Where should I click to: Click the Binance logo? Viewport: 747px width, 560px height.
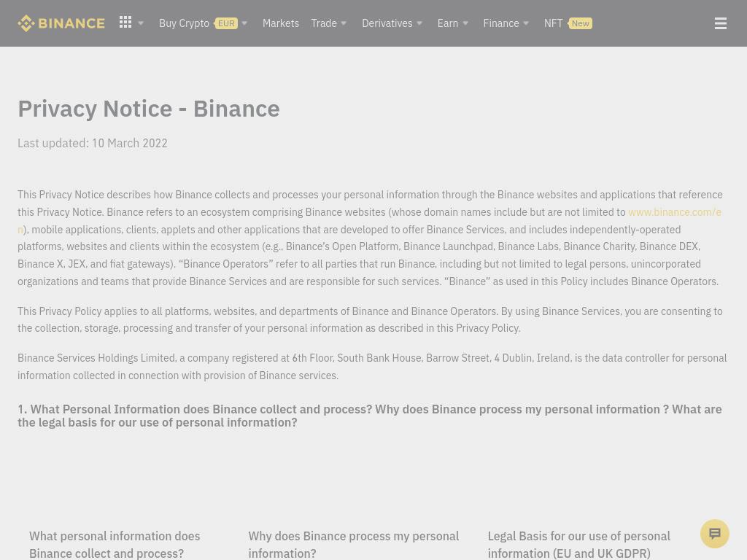61,23
